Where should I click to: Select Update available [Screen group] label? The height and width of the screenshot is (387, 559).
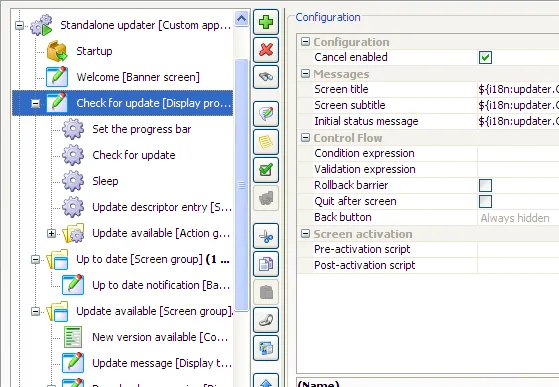pos(154,311)
